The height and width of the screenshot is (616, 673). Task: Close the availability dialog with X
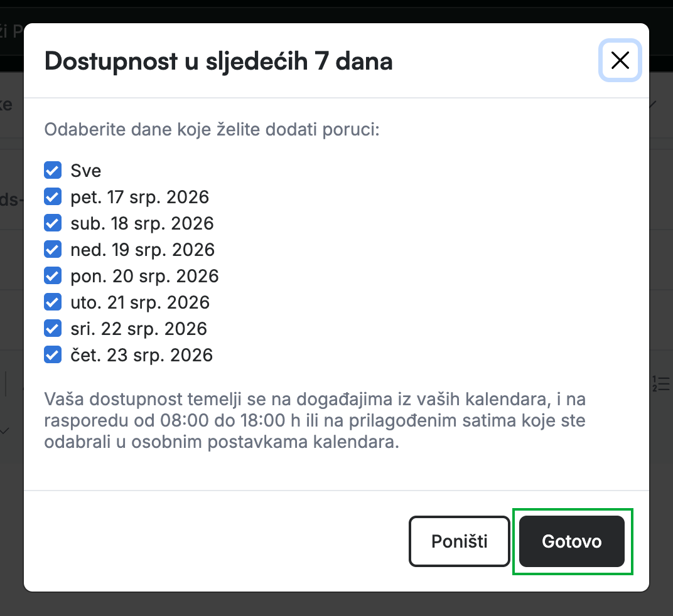620,60
